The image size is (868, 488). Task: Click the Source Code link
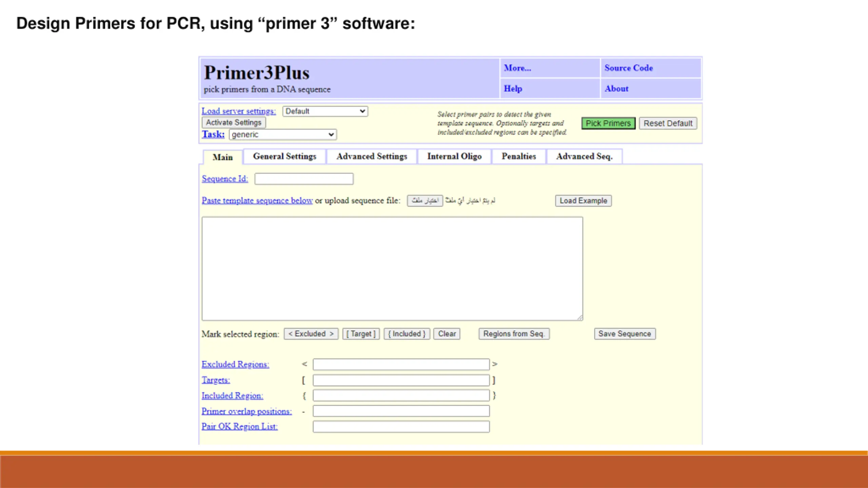[x=628, y=68]
